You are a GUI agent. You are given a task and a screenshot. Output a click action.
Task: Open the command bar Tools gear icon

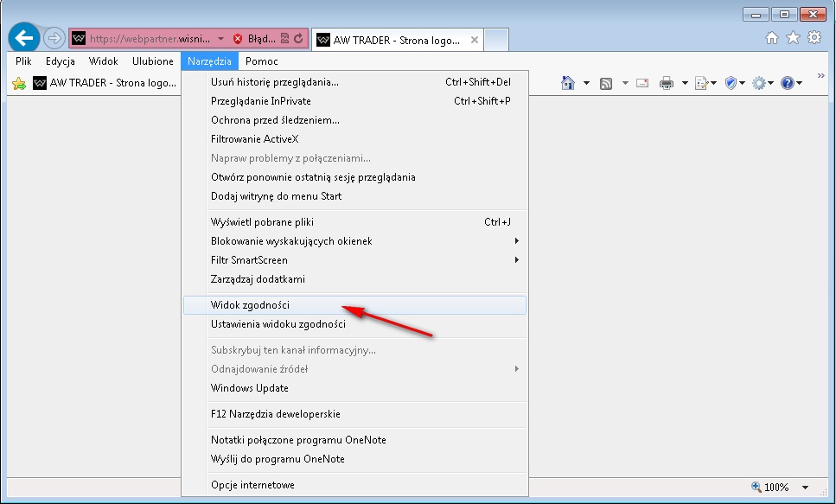(759, 83)
